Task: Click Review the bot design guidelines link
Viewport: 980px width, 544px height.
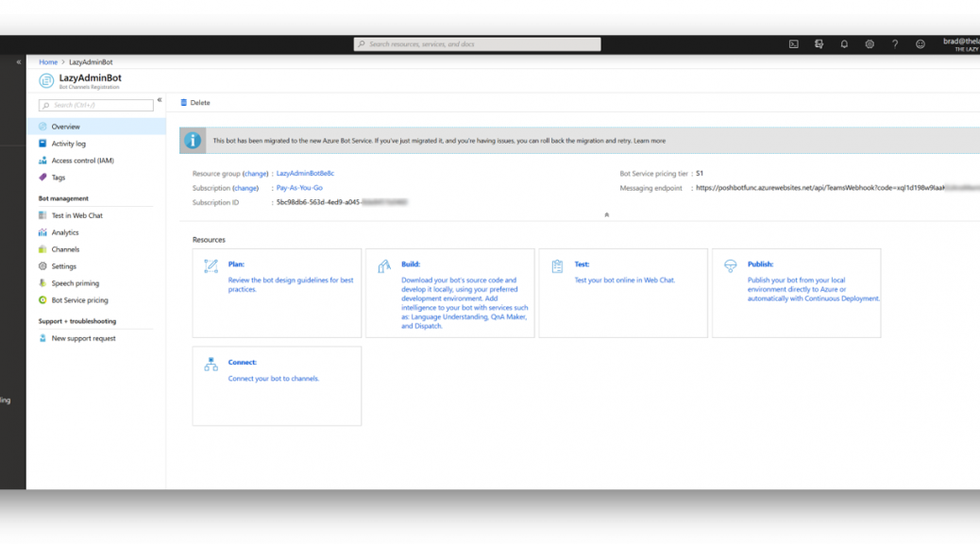Action: 291,284
